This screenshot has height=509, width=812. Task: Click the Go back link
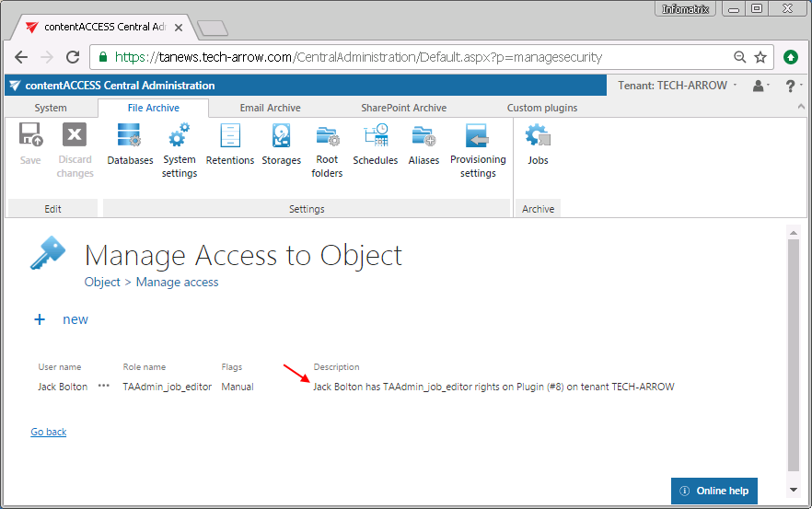pos(49,432)
